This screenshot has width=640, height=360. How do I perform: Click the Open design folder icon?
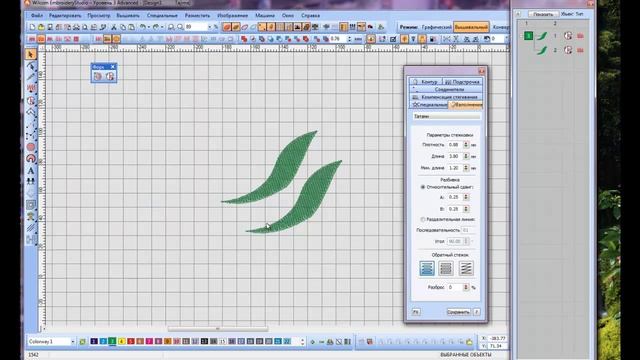[x=41, y=27]
